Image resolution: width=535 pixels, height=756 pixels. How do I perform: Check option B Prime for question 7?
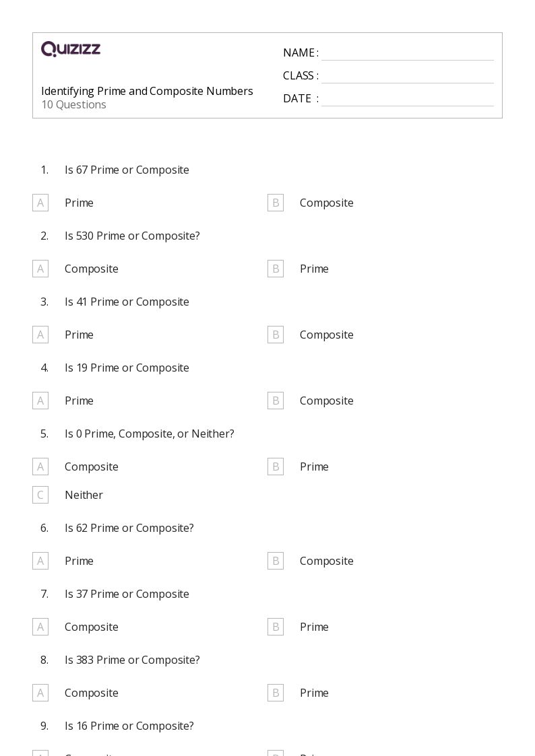[276, 627]
